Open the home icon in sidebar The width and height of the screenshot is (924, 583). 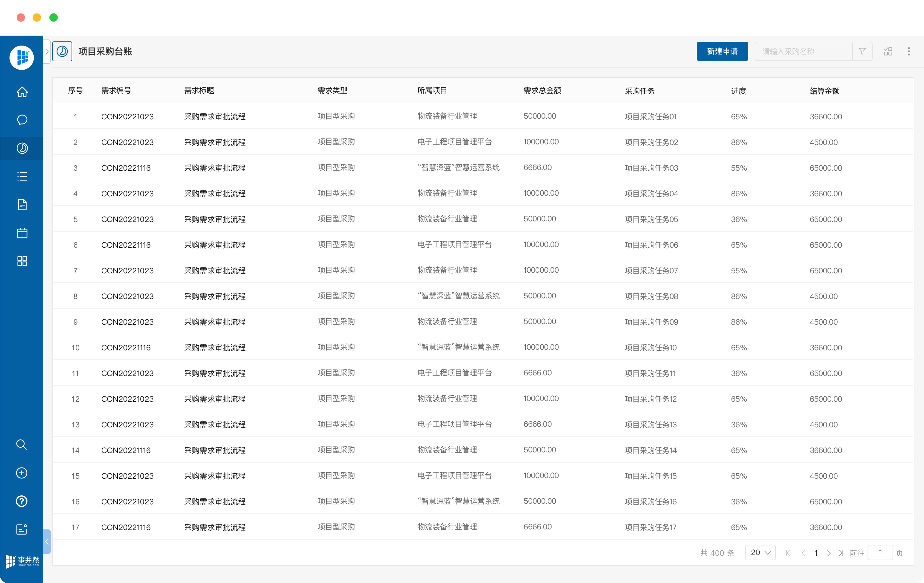click(x=22, y=92)
